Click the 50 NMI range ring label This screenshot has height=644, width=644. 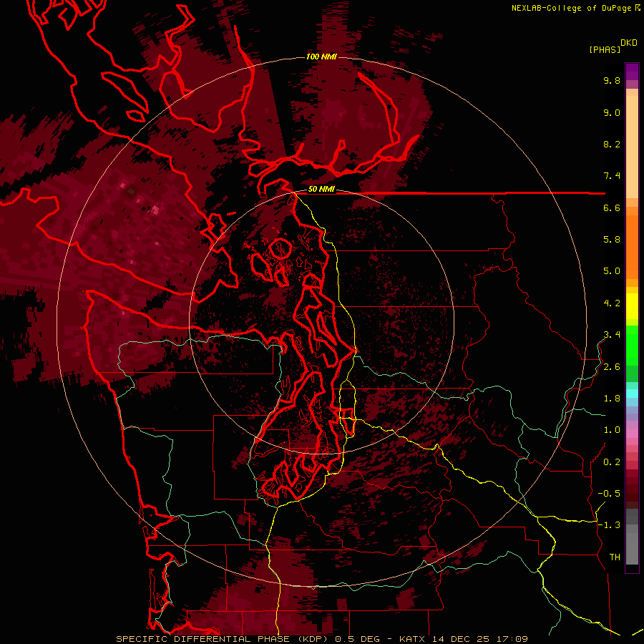[x=321, y=190]
